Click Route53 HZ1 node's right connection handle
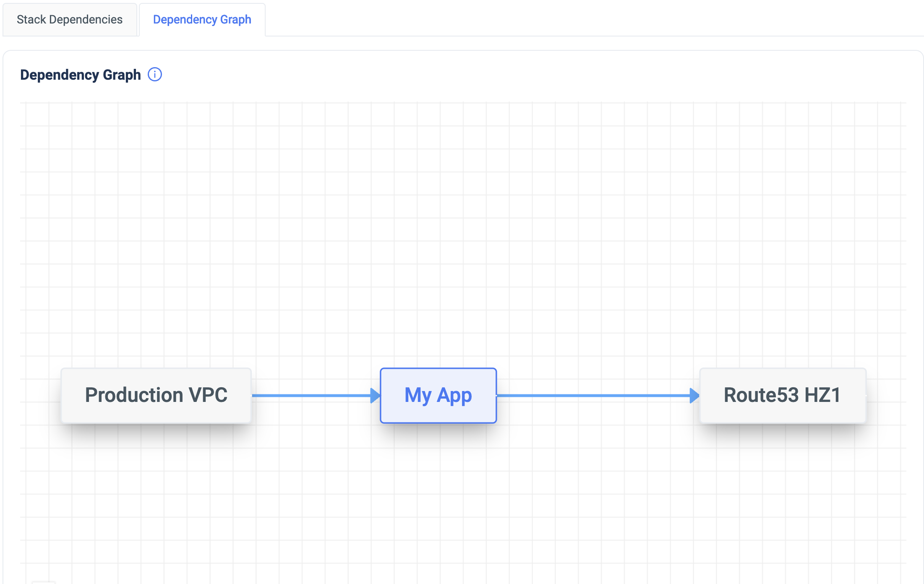 866,396
